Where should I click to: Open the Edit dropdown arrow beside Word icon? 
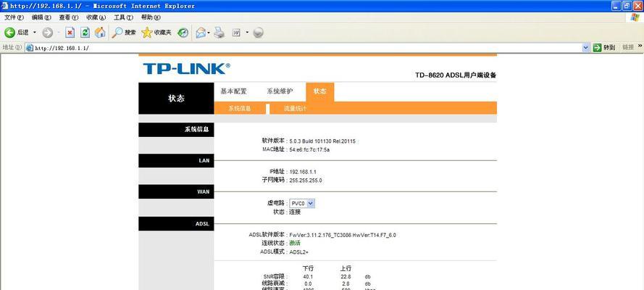point(247,33)
